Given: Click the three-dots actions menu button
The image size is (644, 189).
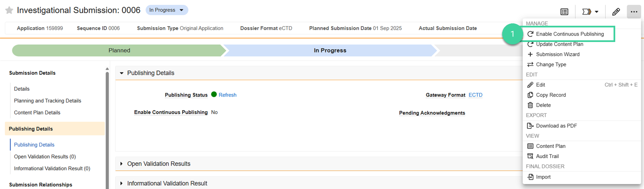Looking at the screenshot, I should (x=634, y=12).
